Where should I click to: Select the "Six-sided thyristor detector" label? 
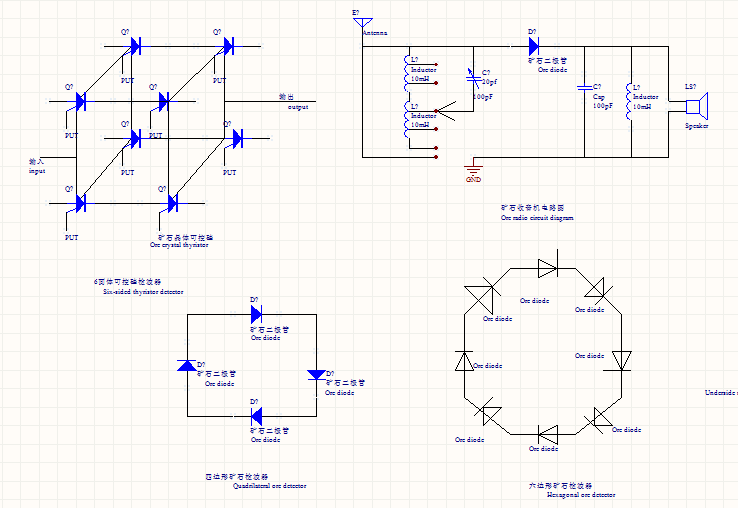(143, 292)
